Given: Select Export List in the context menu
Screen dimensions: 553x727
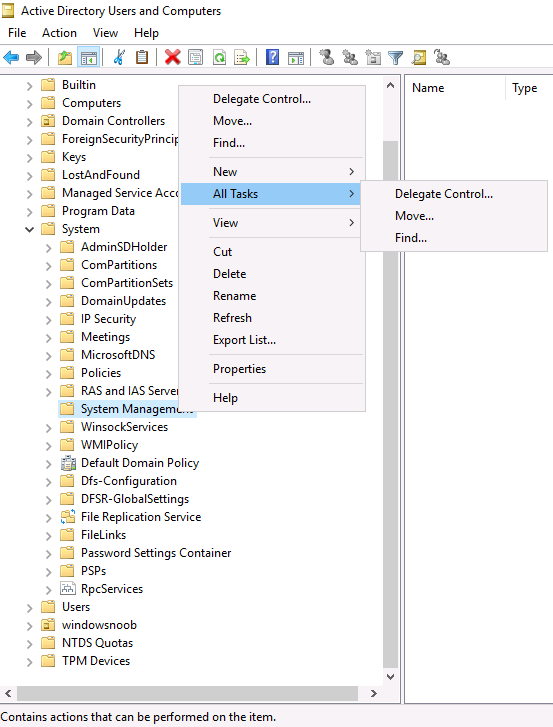Looking at the screenshot, I should 272,340.
